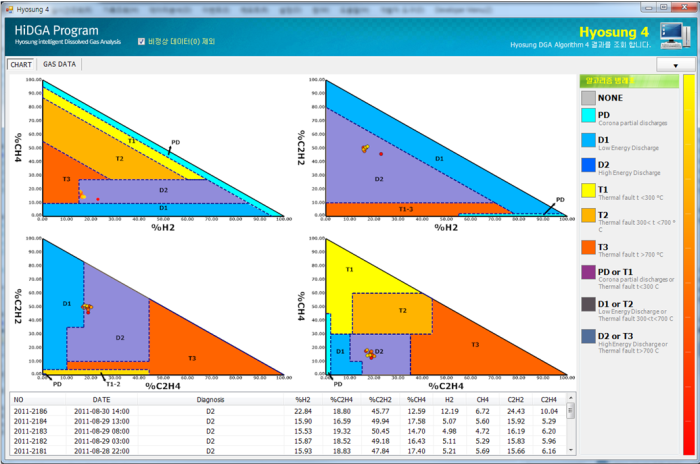Click the Diagnosis column header
Screen dimensions: 700x464
pyautogui.click(x=210, y=400)
